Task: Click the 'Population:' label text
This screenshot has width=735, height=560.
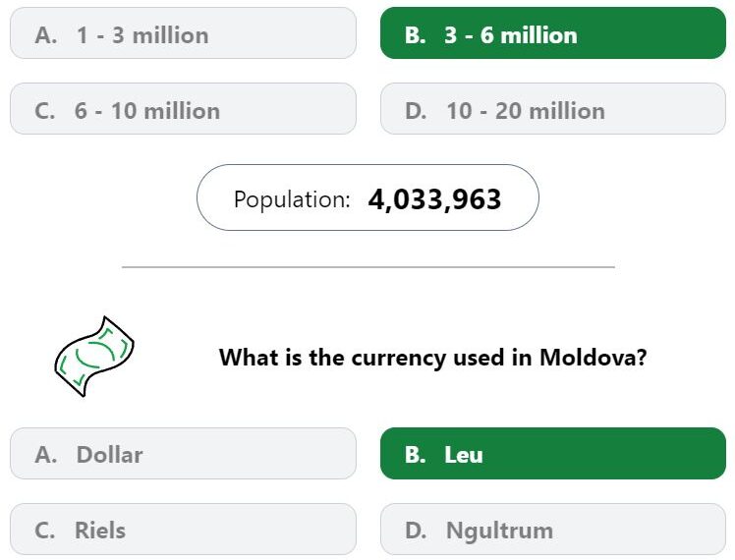Action: (292, 200)
